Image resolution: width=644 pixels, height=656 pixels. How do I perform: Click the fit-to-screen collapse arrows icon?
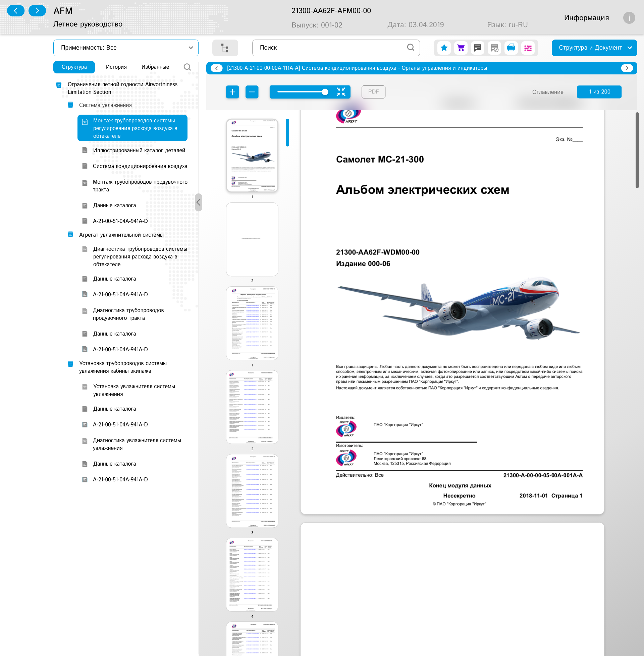(340, 92)
